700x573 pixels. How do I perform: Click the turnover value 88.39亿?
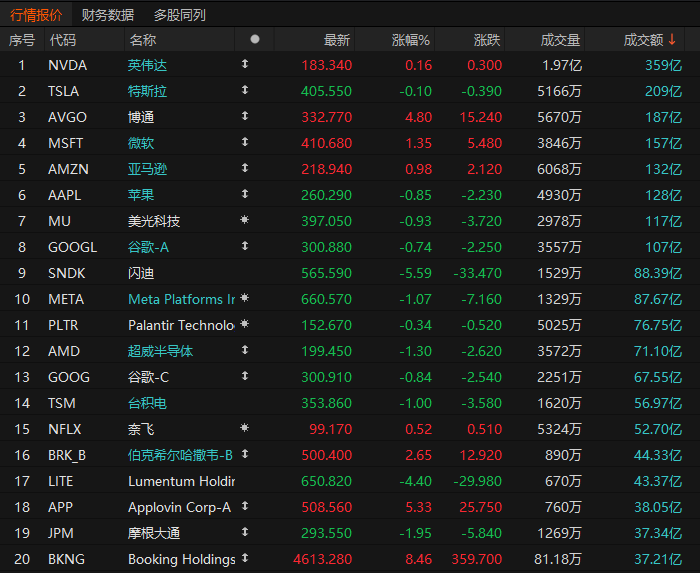pyautogui.click(x=658, y=273)
